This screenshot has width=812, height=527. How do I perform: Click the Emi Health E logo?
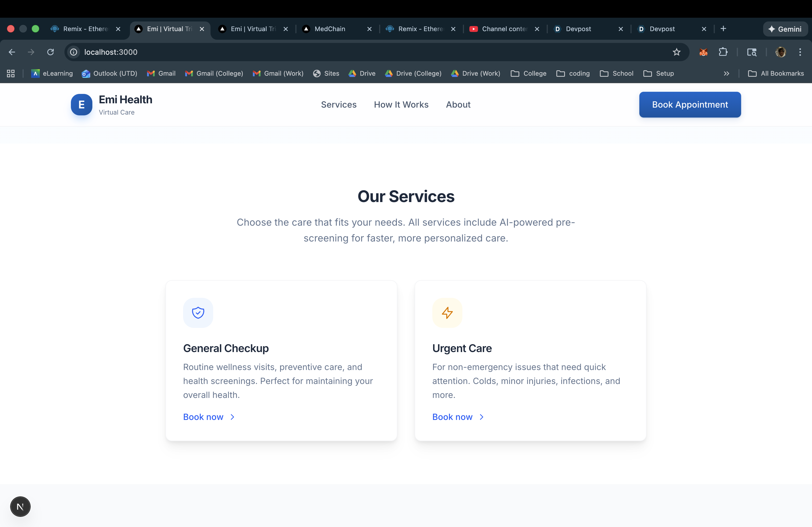(82, 105)
